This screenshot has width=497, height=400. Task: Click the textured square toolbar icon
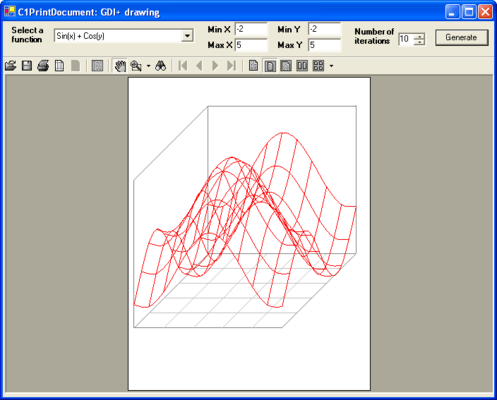[97, 66]
